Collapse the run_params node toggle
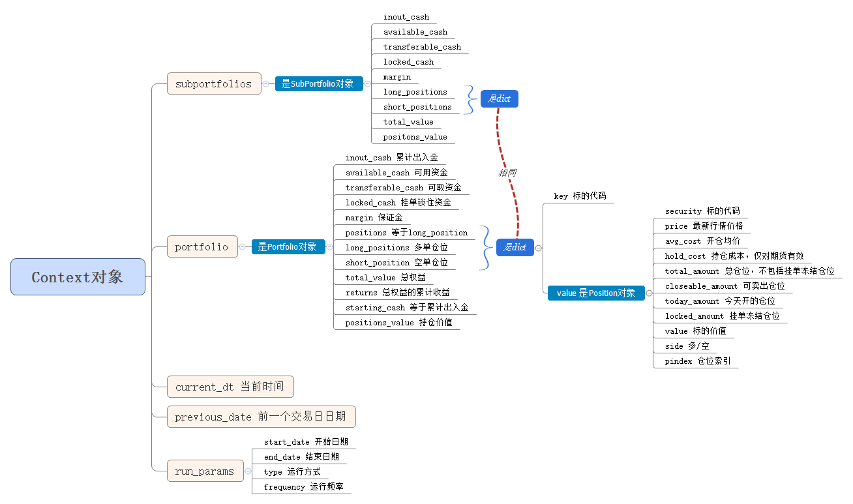The height and width of the screenshot is (504, 853). 248,471
